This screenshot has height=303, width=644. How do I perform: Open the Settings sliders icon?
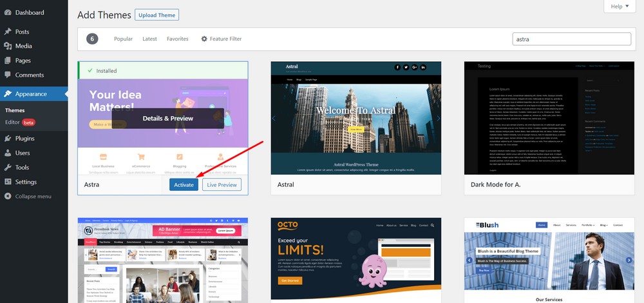pyautogui.click(x=8, y=182)
